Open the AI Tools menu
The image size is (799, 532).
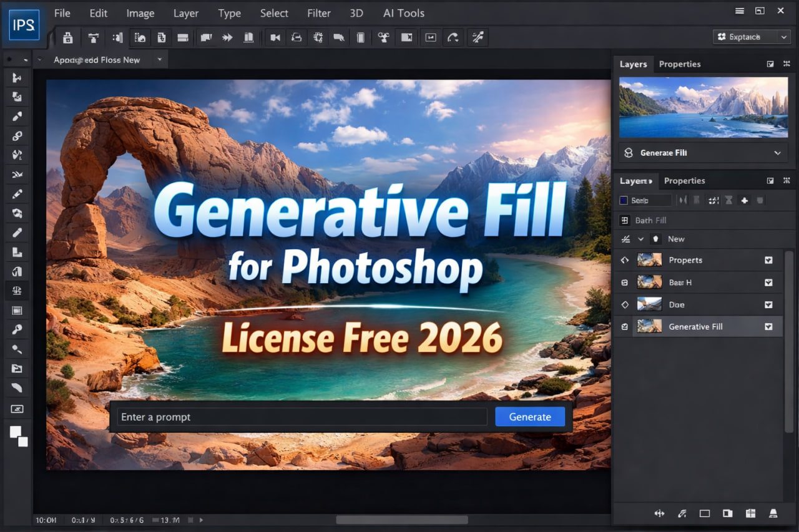tap(403, 12)
